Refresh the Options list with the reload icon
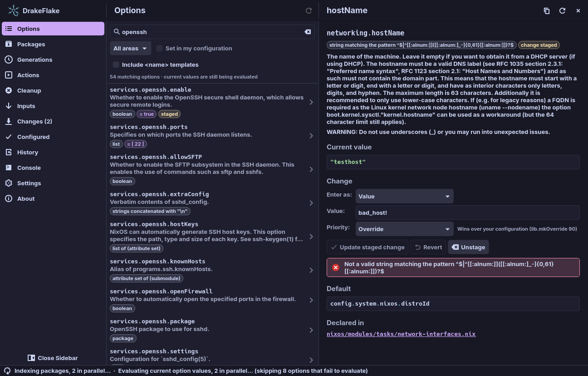 [309, 10]
